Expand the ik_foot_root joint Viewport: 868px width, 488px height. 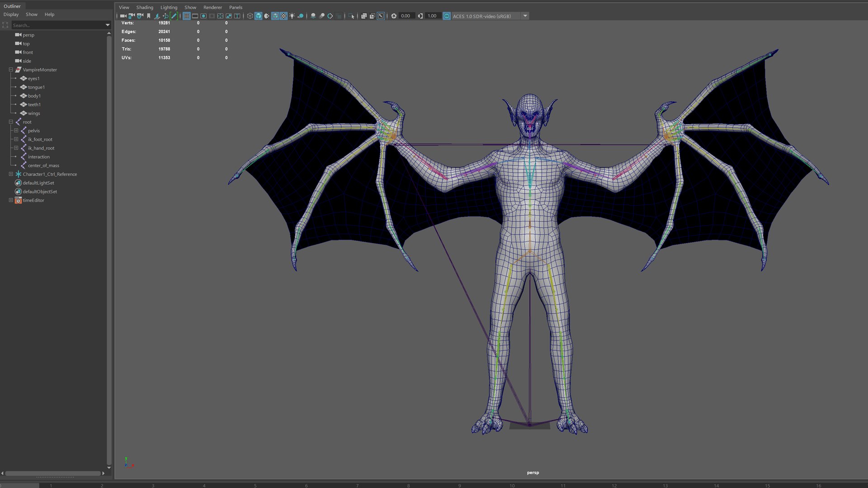coord(16,139)
